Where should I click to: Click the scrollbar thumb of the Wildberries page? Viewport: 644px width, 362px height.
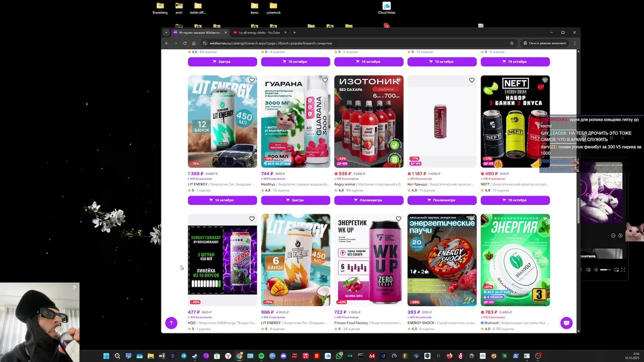tap(579, 211)
